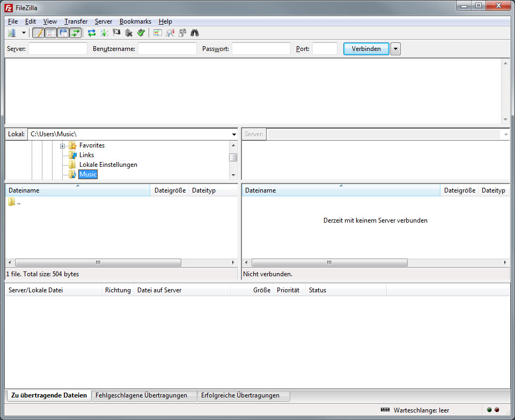Click the Priorität queue column header
515x420 pixels.
[x=289, y=290]
